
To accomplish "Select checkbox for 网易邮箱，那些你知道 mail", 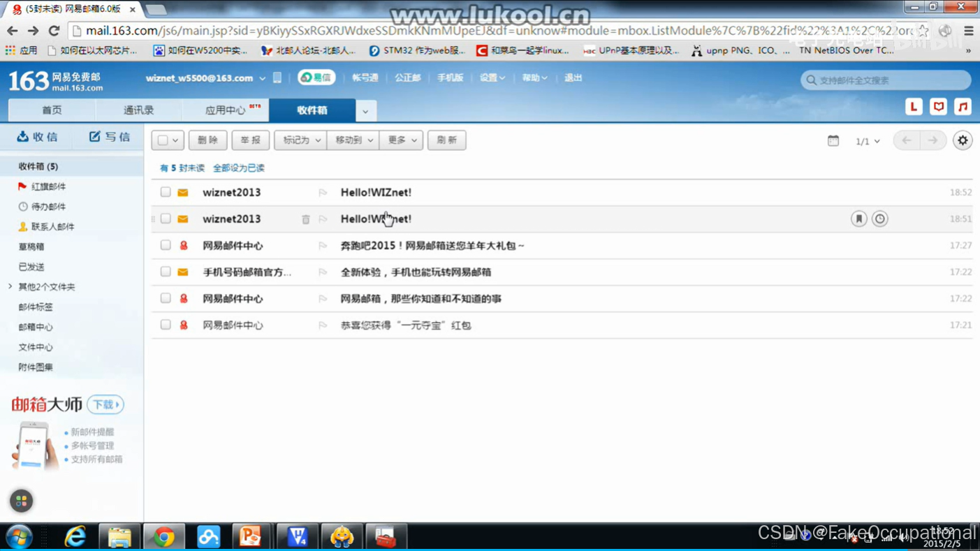I will [x=166, y=298].
